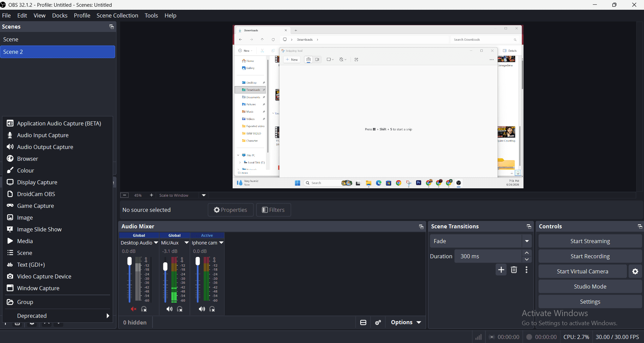This screenshot has width=644, height=343.
Task: Select Scene 2 in the scenes list
Action: 58,52
